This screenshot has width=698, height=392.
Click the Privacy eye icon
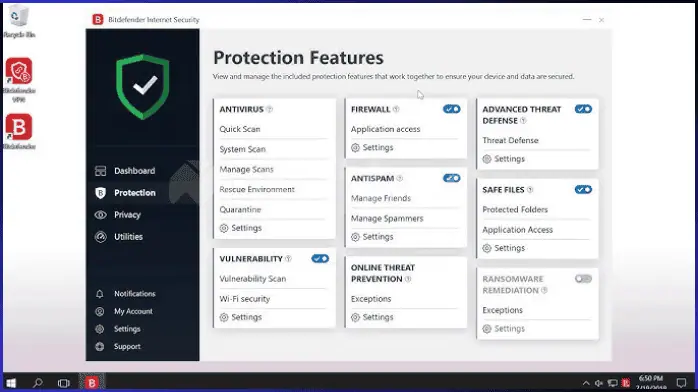(x=100, y=214)
